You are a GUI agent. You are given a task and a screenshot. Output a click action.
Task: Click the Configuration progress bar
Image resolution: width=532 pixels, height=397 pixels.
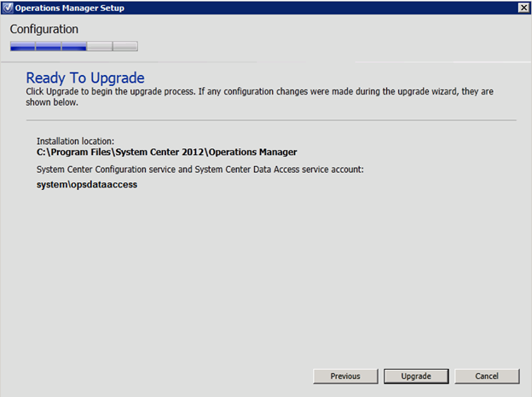pyautogui.click(x=74, y=46)
